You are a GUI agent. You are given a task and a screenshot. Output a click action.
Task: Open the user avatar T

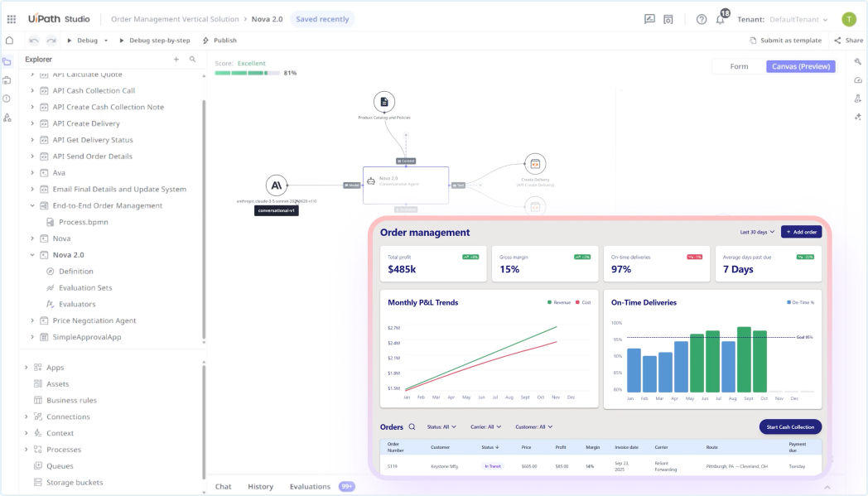849,19
